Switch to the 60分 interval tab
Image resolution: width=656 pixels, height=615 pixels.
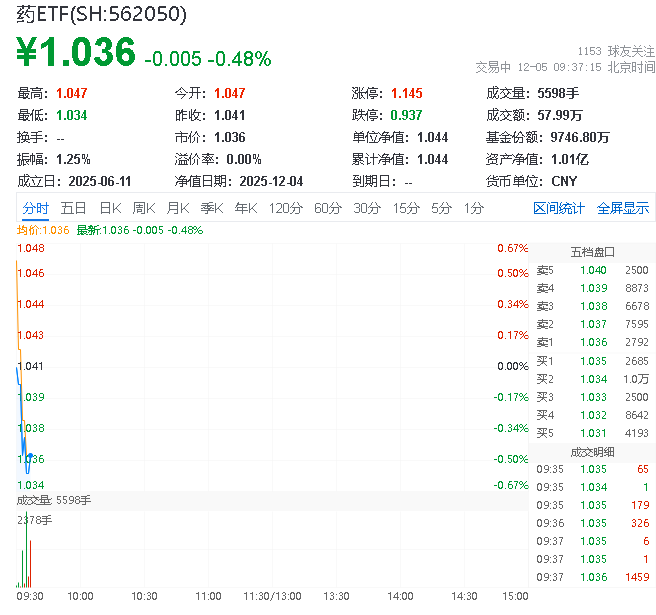[x=328, y=208]
